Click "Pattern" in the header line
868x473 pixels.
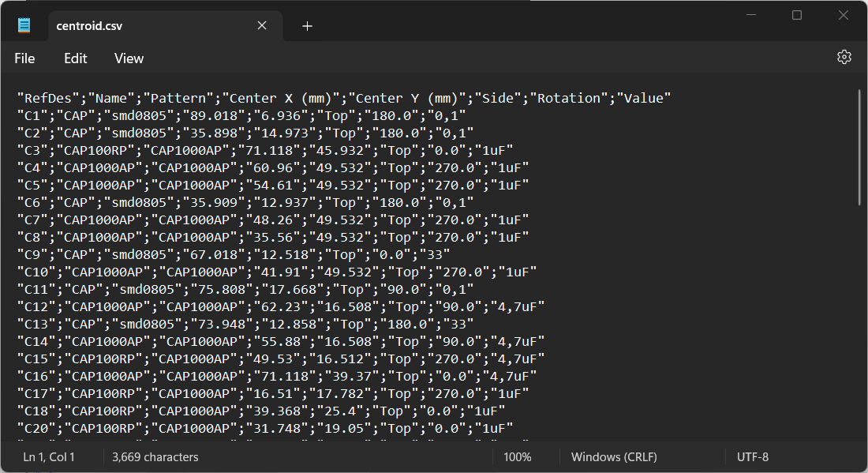click(178, 98)
